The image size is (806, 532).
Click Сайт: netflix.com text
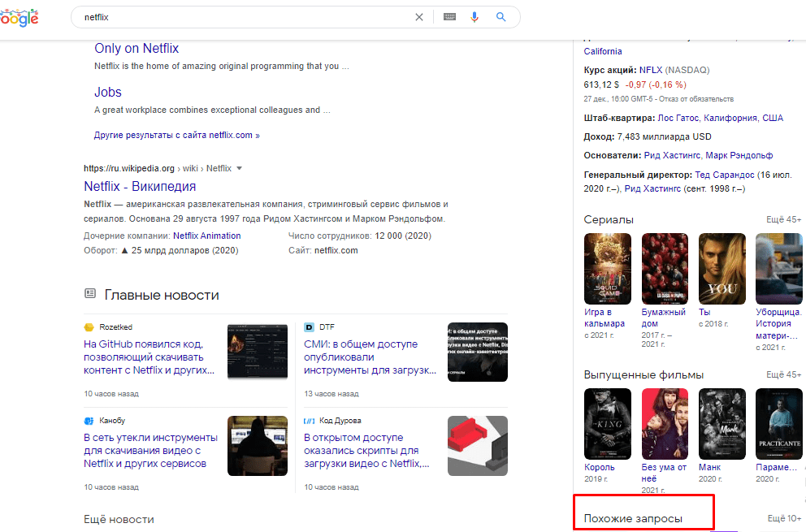pos(323,250)
